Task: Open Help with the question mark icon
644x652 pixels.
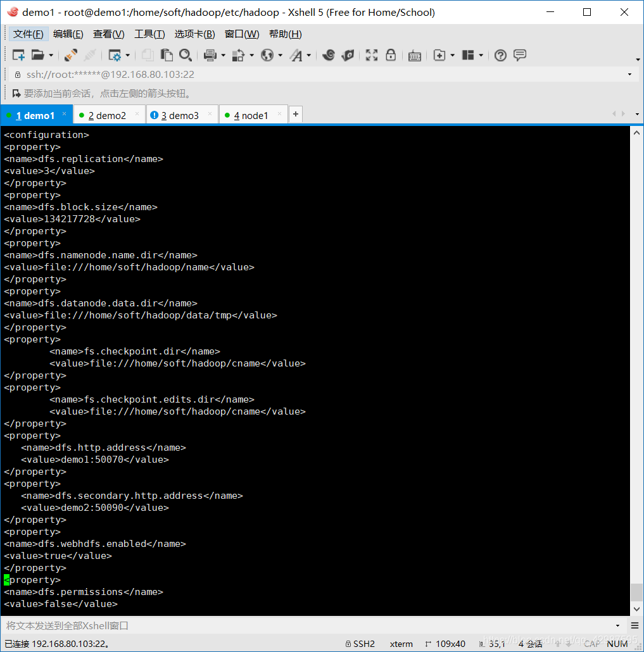Action: click(x=500, y=55)
